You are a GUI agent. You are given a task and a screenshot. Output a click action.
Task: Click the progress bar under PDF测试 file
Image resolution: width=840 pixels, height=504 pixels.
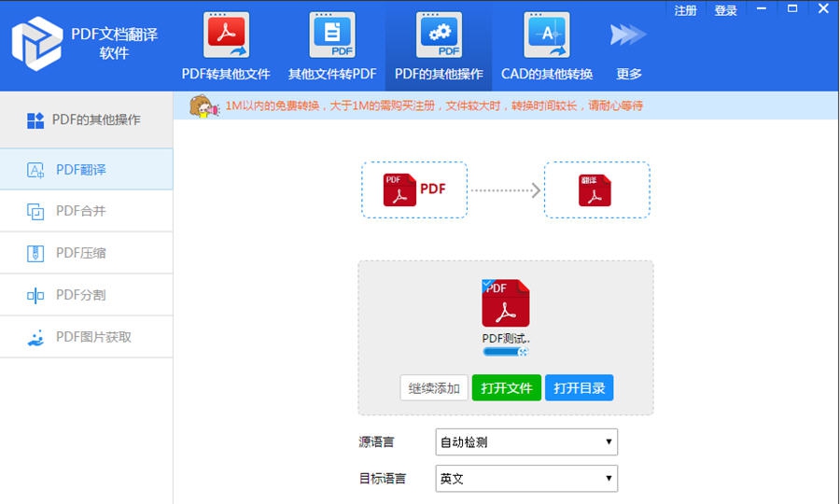coord(506,352)
